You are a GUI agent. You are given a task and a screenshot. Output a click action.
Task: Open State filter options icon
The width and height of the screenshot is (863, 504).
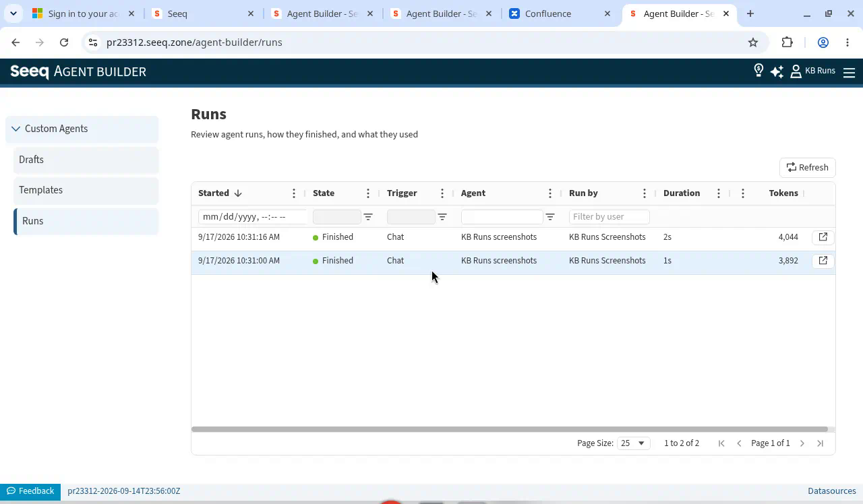coord(368,217)
